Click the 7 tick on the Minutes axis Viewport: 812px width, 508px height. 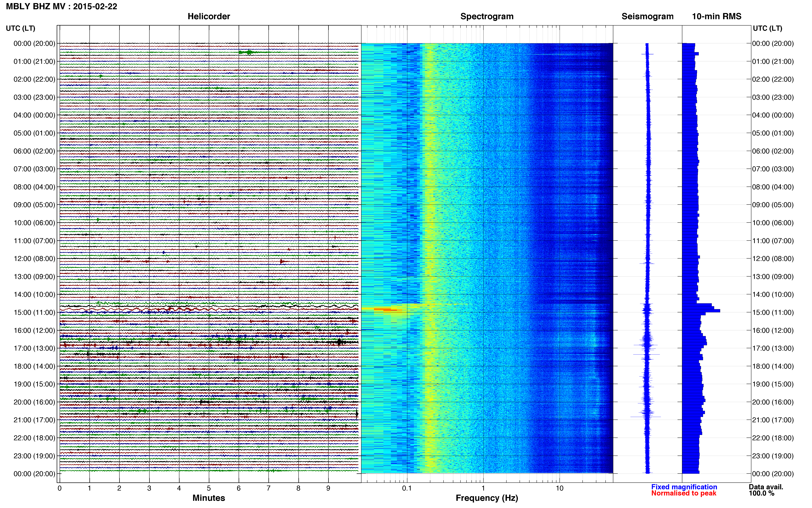point(269,488)
